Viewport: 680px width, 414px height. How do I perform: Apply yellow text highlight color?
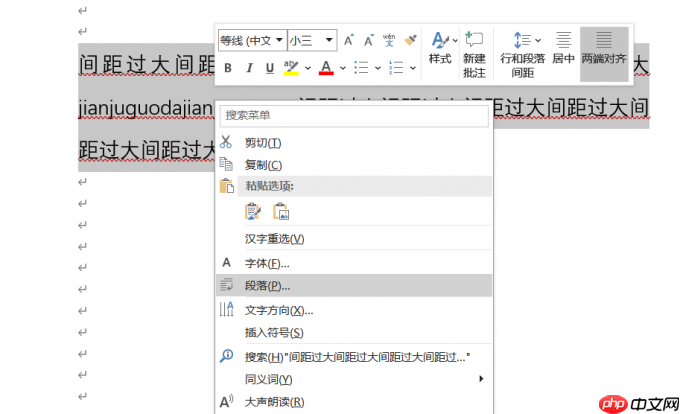point(291,68)
